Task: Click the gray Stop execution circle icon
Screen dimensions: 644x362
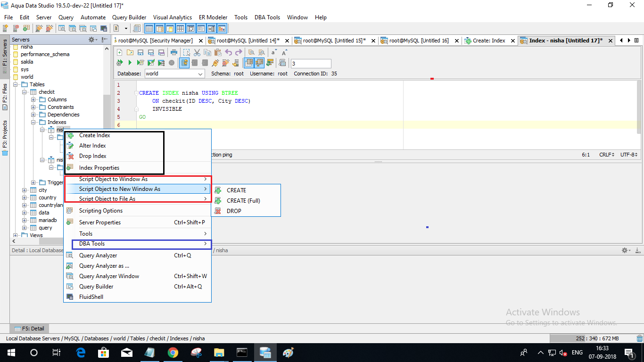Action: click(x=172, y=63)
